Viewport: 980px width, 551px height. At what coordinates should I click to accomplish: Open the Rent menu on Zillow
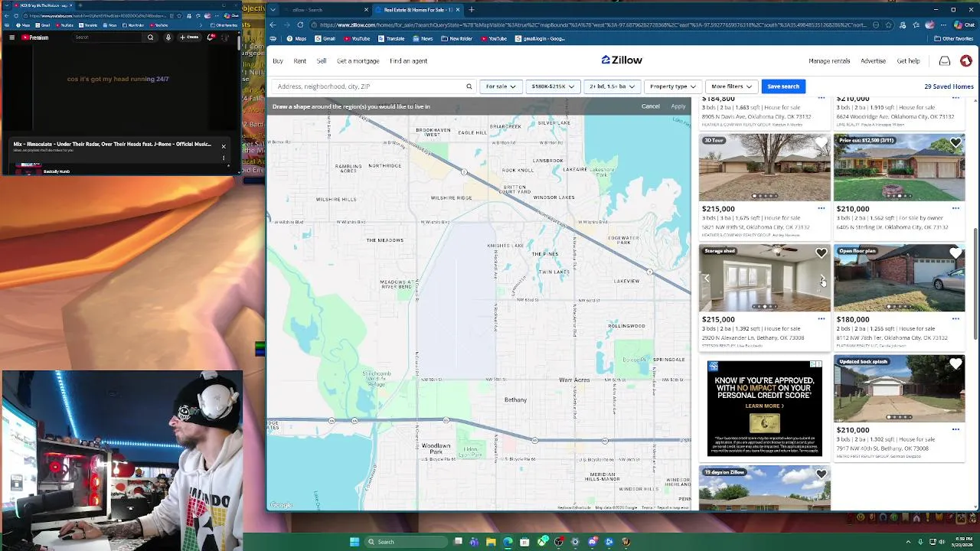pos(300,60)
